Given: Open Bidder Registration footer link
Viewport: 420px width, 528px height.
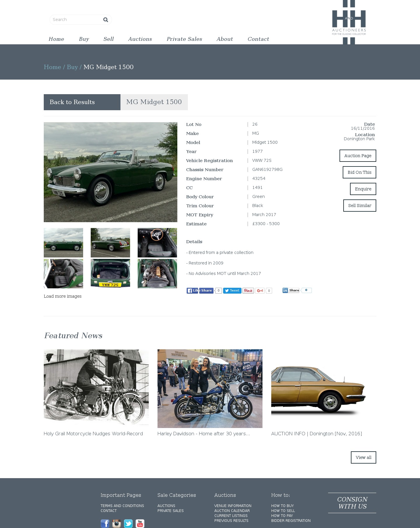Looking at the screenshot, I should coord(291,521).
